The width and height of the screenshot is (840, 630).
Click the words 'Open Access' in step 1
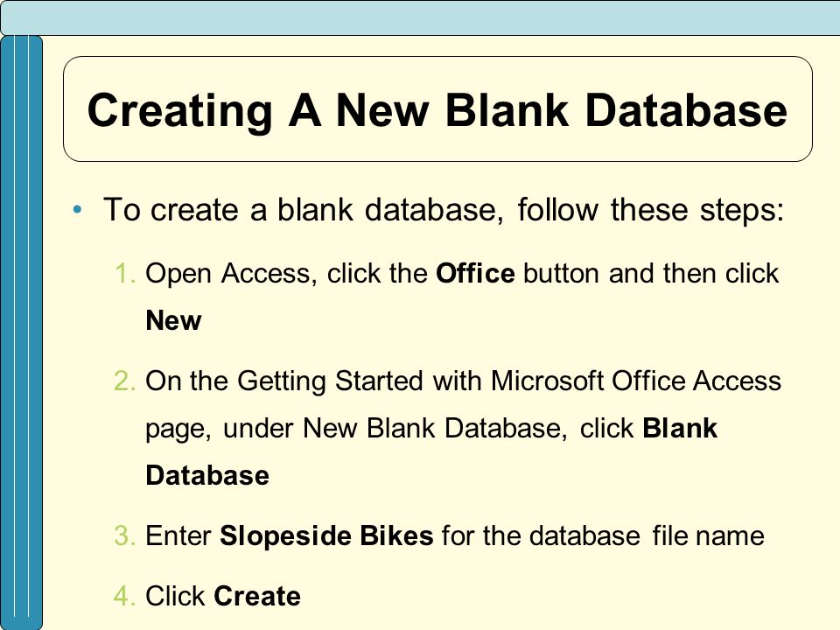coord(227,273)
